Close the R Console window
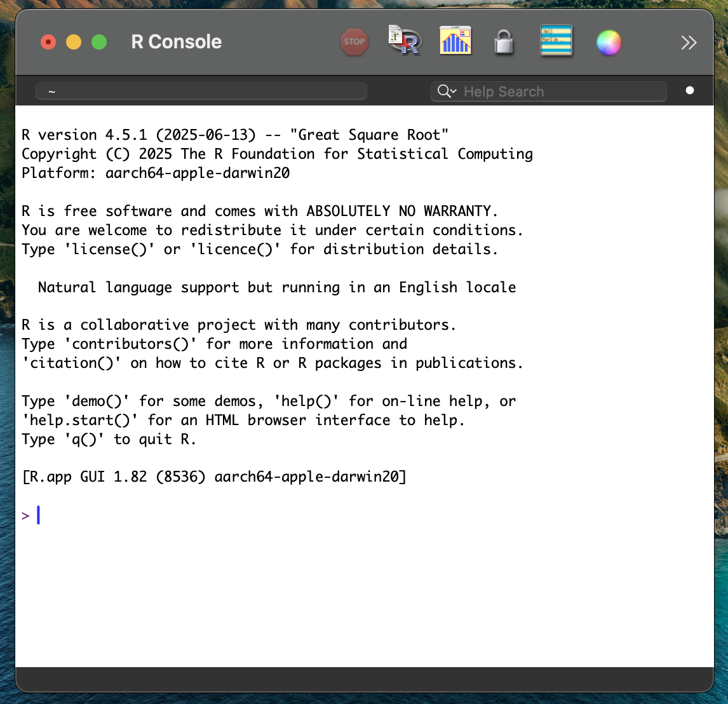The image size is (728, 704). pyautogui.click(x=48, y=43)
